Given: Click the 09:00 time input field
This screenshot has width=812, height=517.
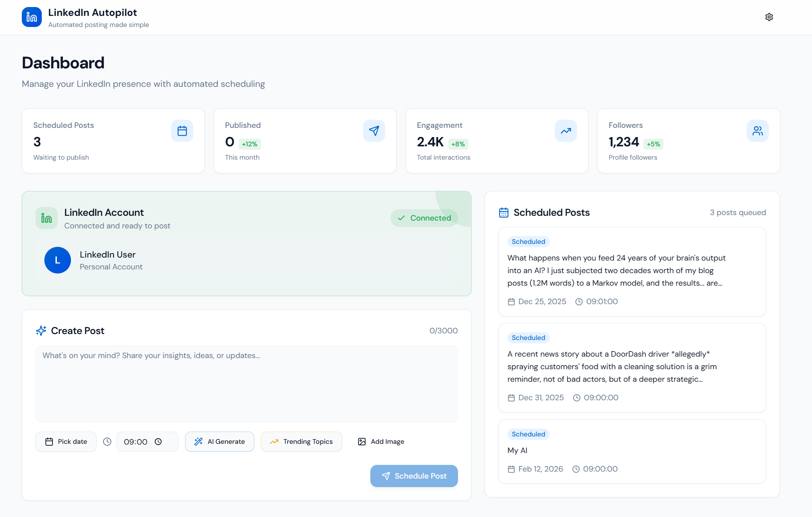Looking at the screenshot, I should point(147,442).
